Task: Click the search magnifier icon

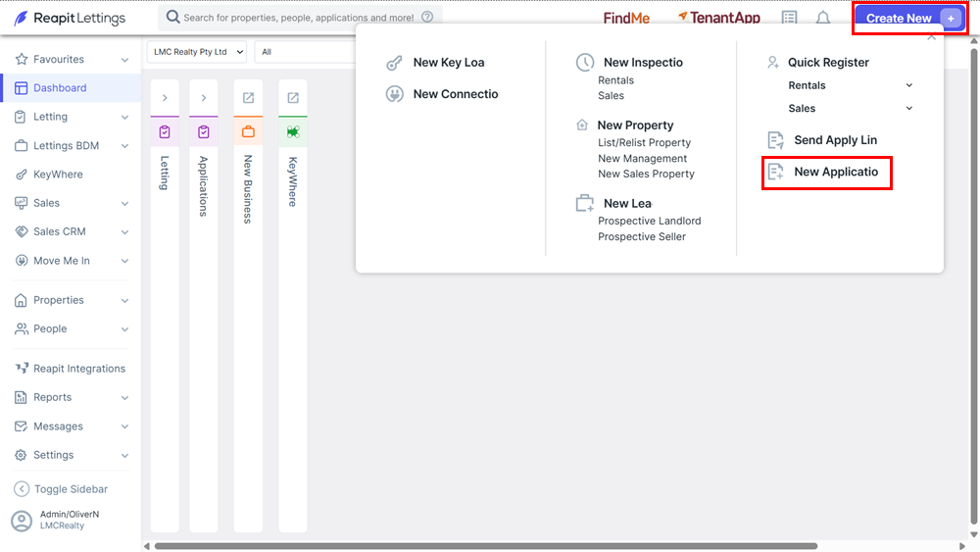Action: [172, 17]
